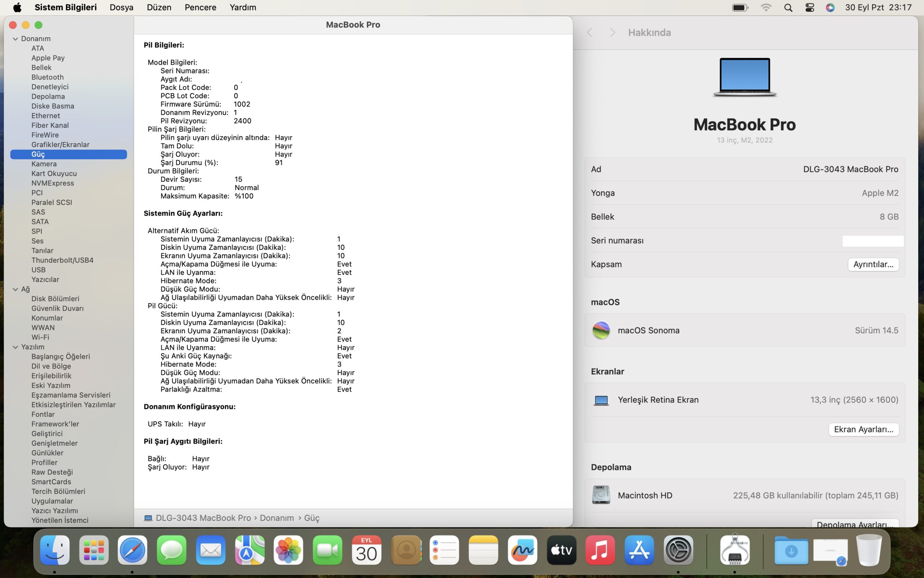Open Reminders app in Dock
924x578 pixels.
tap(444, 550)
